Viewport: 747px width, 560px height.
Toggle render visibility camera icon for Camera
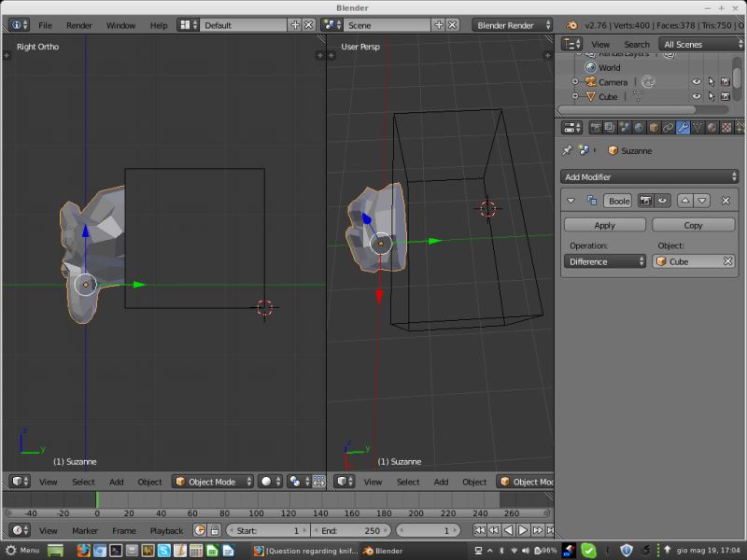[x=726, y=82]
